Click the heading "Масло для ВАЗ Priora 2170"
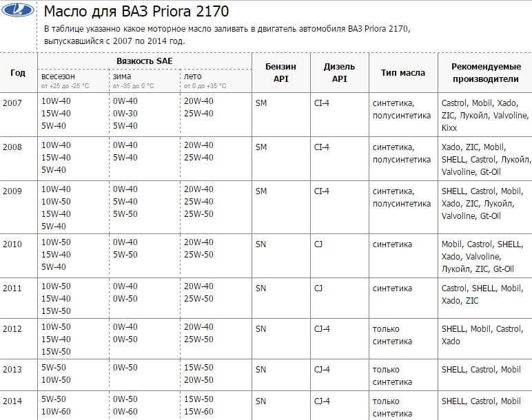The height and width of the screenshot is (420, 532). 136,12
